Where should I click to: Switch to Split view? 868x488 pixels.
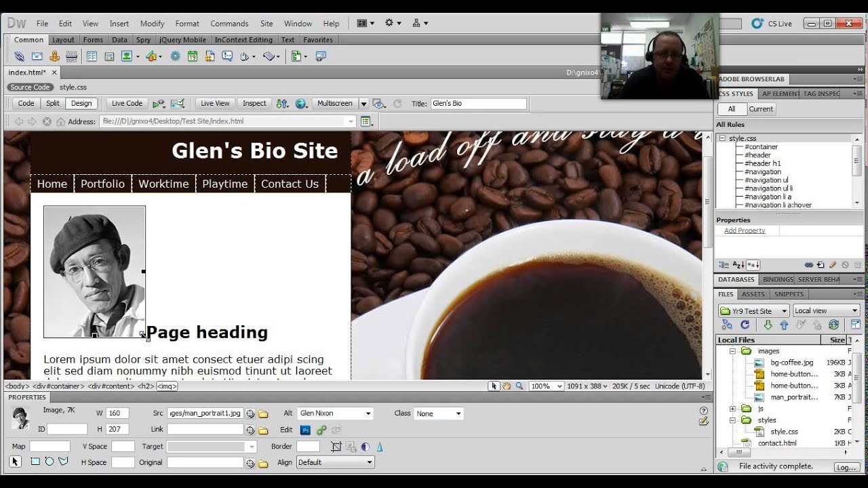coord(52,104)
